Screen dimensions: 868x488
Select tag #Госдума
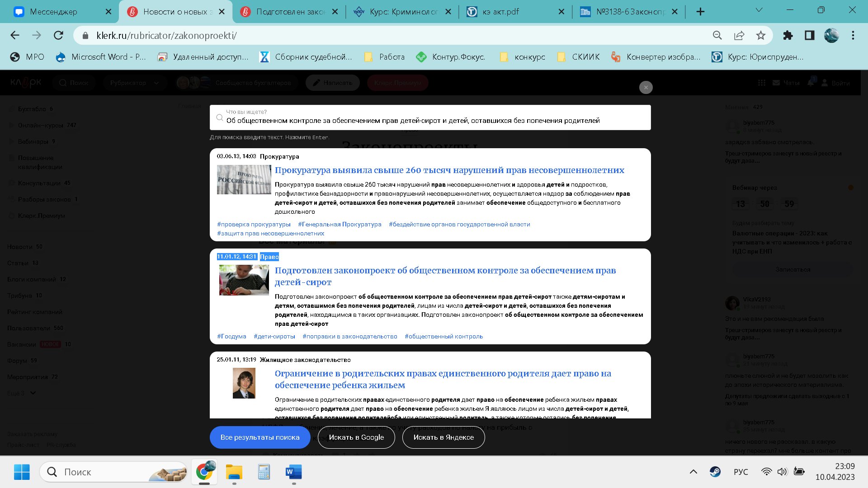point(231,336)
